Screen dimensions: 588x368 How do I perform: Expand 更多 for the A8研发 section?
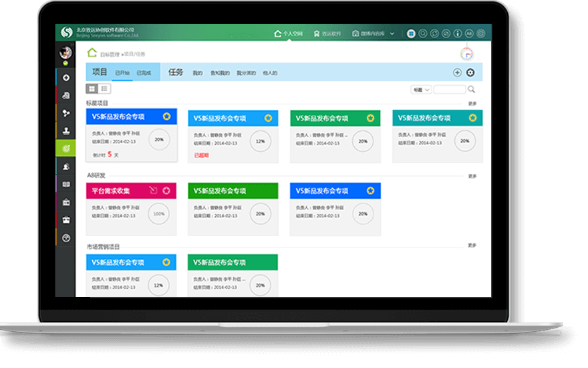pyautogui.click(x=472, y=176)
